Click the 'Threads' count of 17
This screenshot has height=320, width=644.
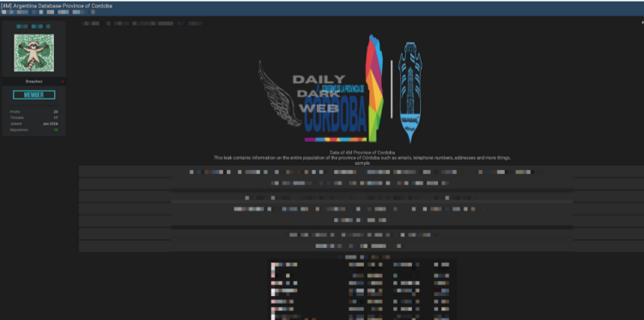(x=56, y=118)
